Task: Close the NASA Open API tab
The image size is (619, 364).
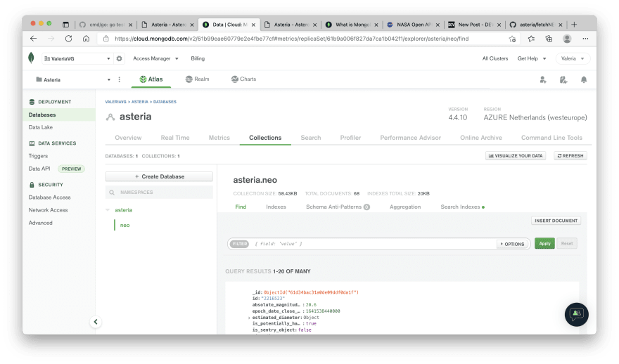Action: tap(438, 25)
